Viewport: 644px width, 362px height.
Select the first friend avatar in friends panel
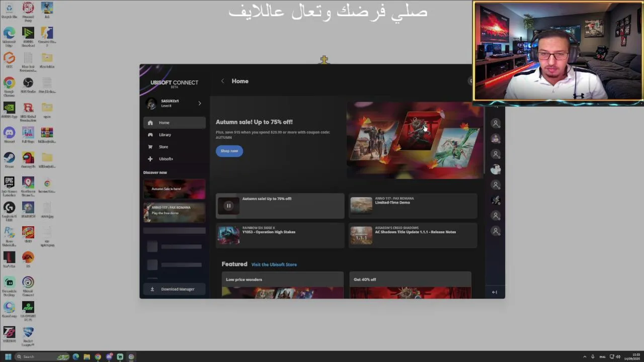tap(496, 123)
